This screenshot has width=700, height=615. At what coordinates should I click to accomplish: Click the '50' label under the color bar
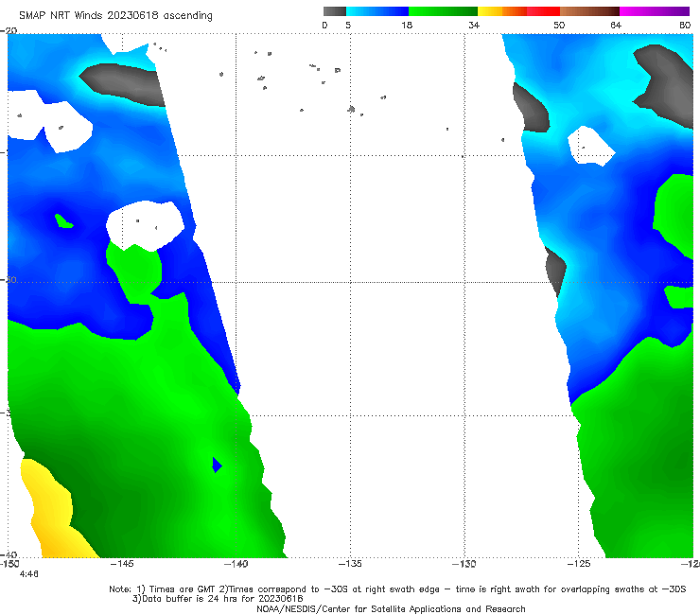click(x=559, y=25)
